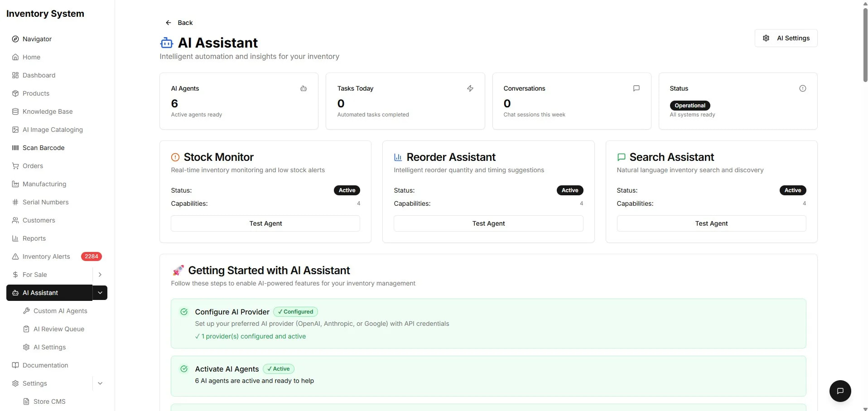Test the Search Assistant agent
This screenshot has width=868, height=411.
coord(711,223)
